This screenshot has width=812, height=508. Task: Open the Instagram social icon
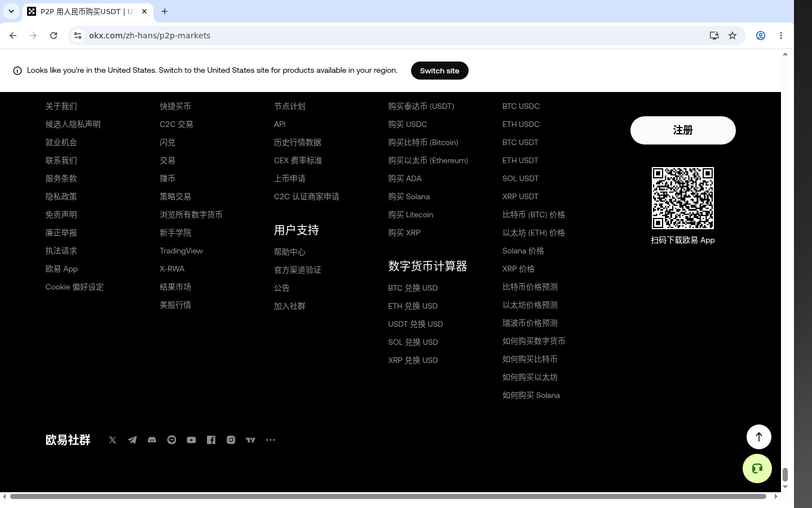(231, 440)
